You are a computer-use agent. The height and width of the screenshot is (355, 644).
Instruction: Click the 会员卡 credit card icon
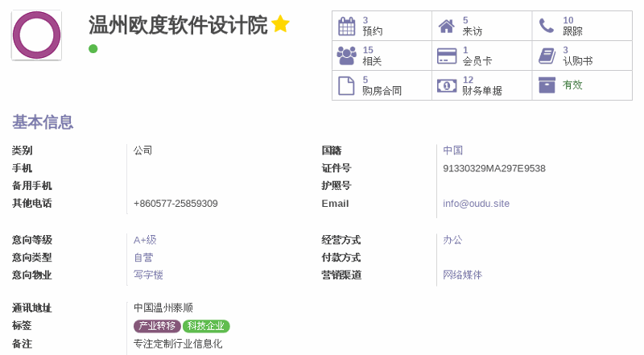coord(446,56)
